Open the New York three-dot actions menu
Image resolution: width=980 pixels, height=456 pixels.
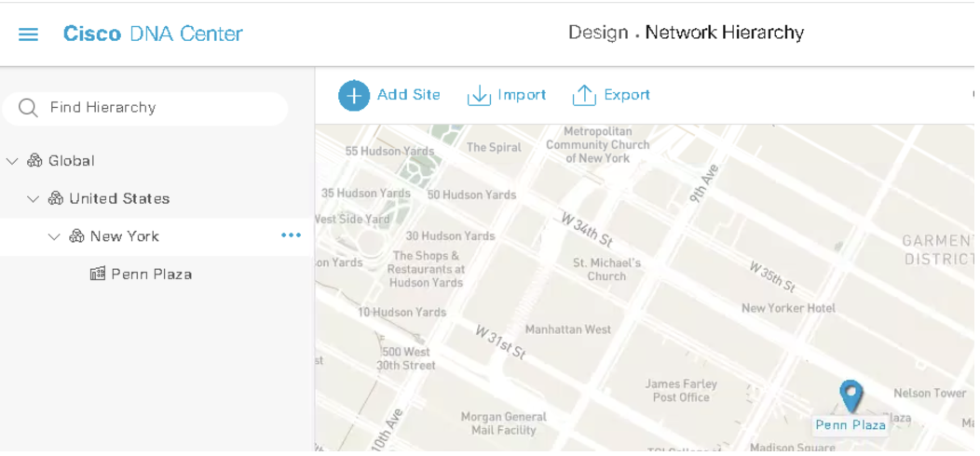click(x=292, y=236)
